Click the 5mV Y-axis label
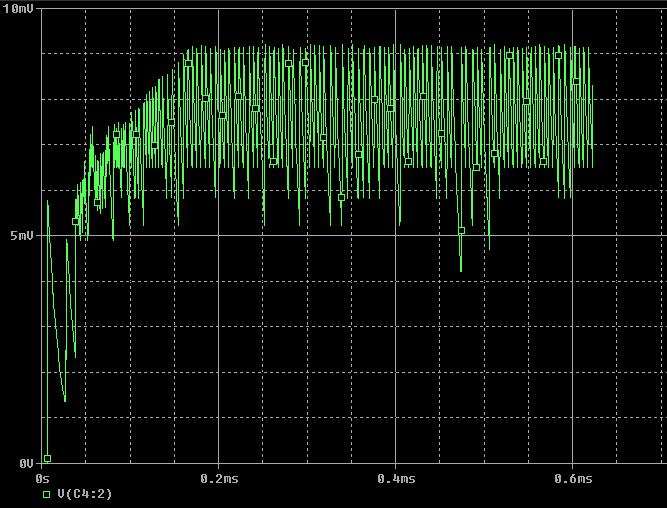Screen dimensions: 667x508 click(22, 235)
